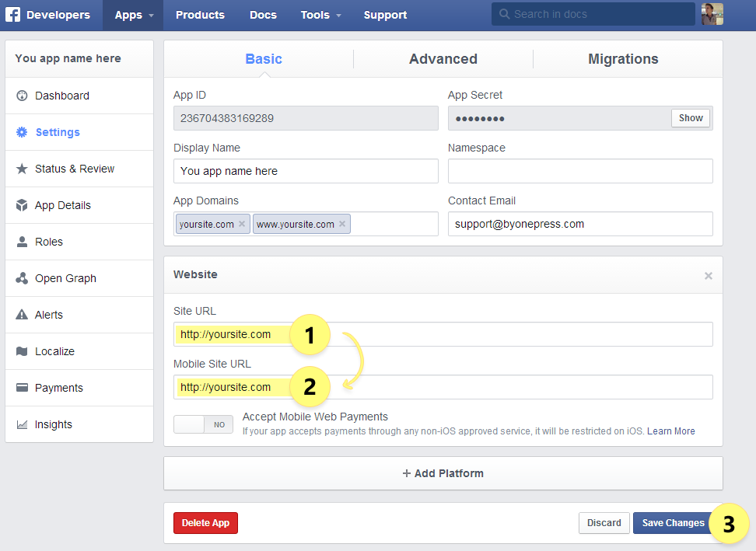This screenshot has width=756, height=551.
Task: Open Status & Review section
Action: [x=79, y=169]
